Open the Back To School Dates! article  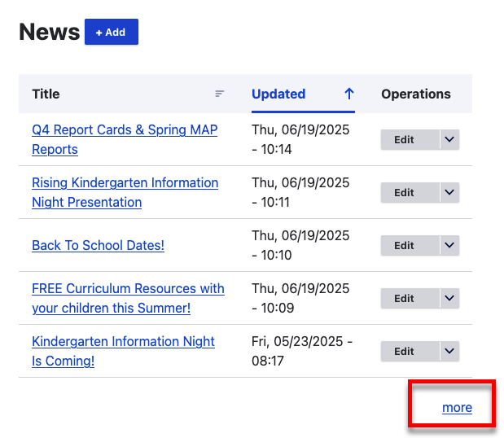[98, 245]
